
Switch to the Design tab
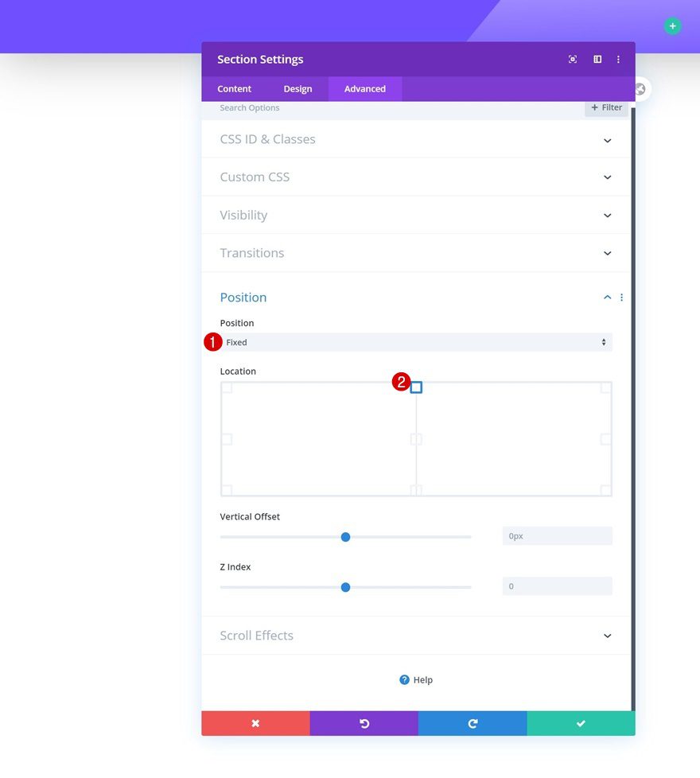[x=297, y=89]
